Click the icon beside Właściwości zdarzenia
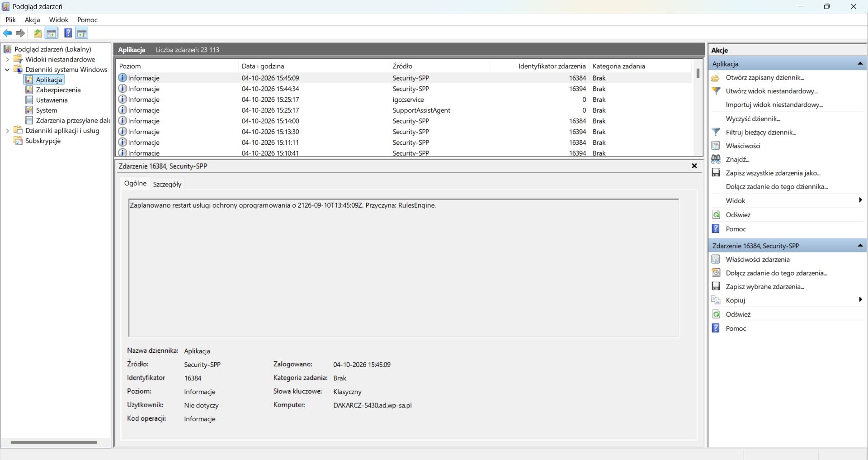Screen dimensions: 868x460 (716, 259)
